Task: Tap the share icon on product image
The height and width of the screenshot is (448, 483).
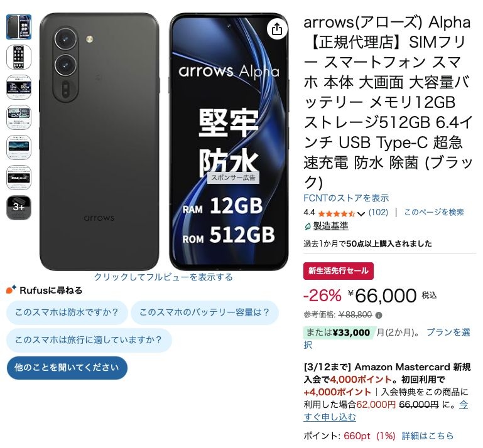Action: (277, 29)
